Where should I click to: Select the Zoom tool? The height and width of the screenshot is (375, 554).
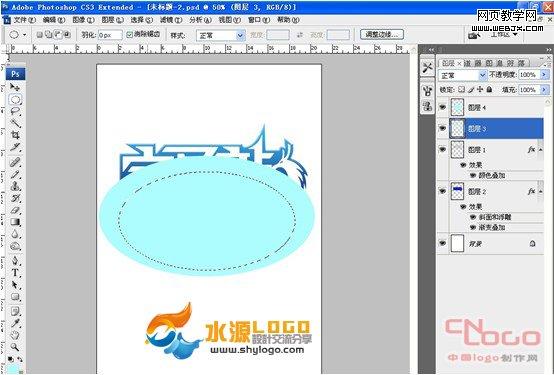(x=15, y=347)
